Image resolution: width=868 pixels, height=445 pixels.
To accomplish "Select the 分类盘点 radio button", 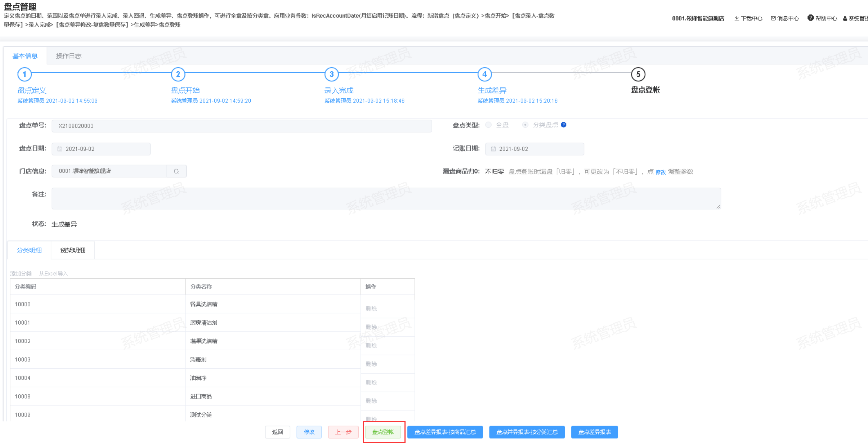I will pyautogui.click(x=525, y=125).
